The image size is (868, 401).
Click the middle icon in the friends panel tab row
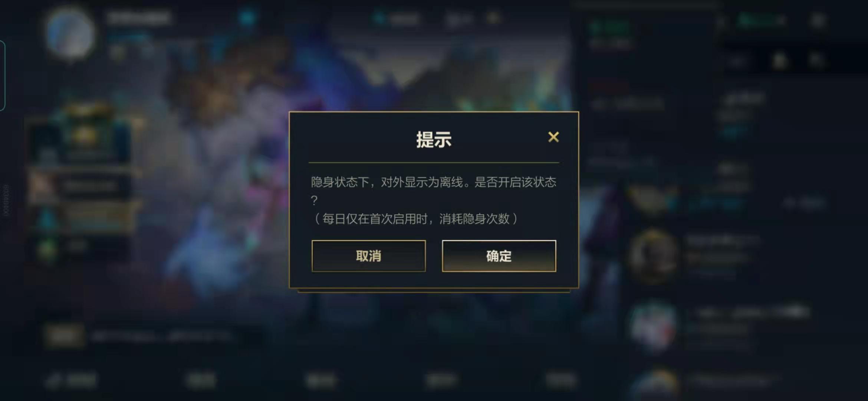coord(779,60)
